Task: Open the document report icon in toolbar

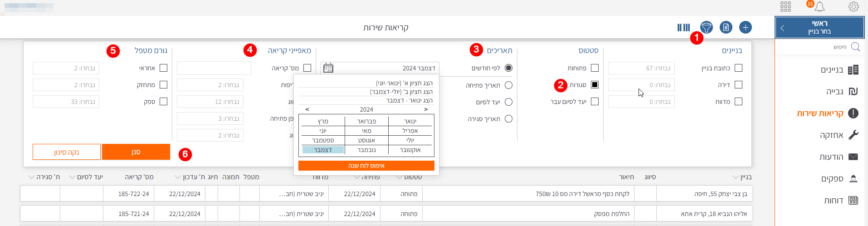Action: pyautogui.click(x=726, y=28)
